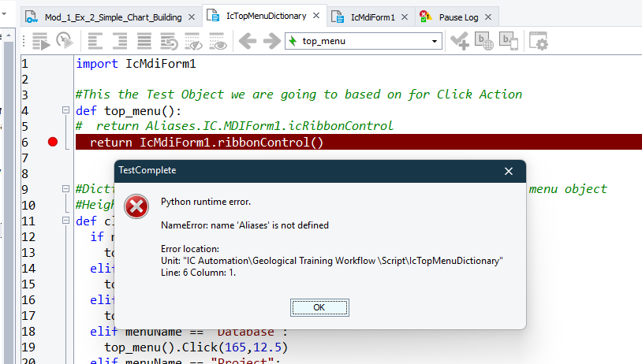642x364 pixels.
Task: Navigate back with the left arrow
Action: [x=248, y=41]
